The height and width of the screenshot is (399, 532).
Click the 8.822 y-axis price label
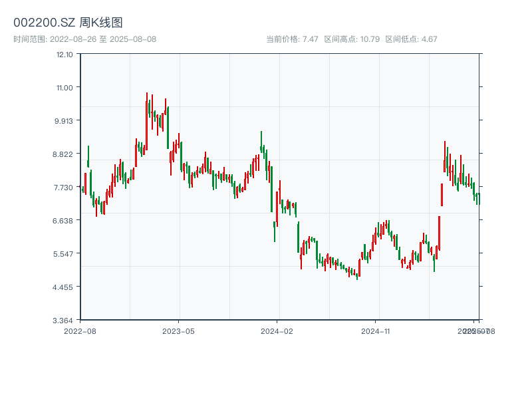65,154
